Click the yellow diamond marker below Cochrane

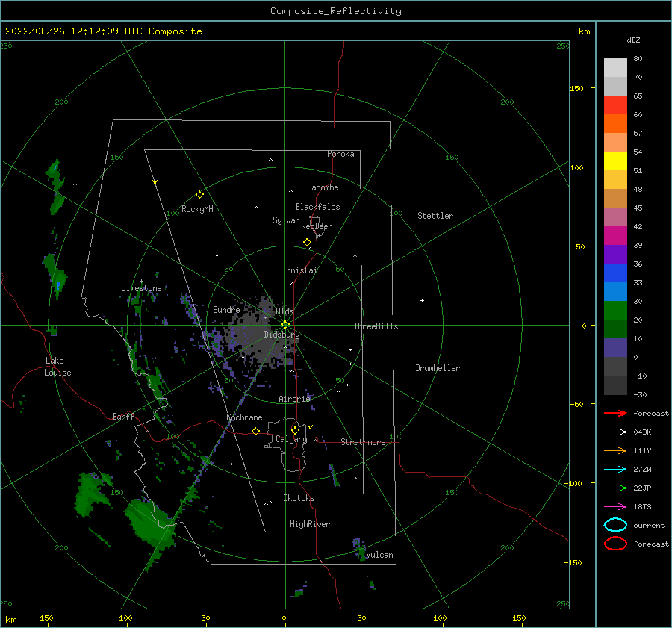tap(255, 431)
